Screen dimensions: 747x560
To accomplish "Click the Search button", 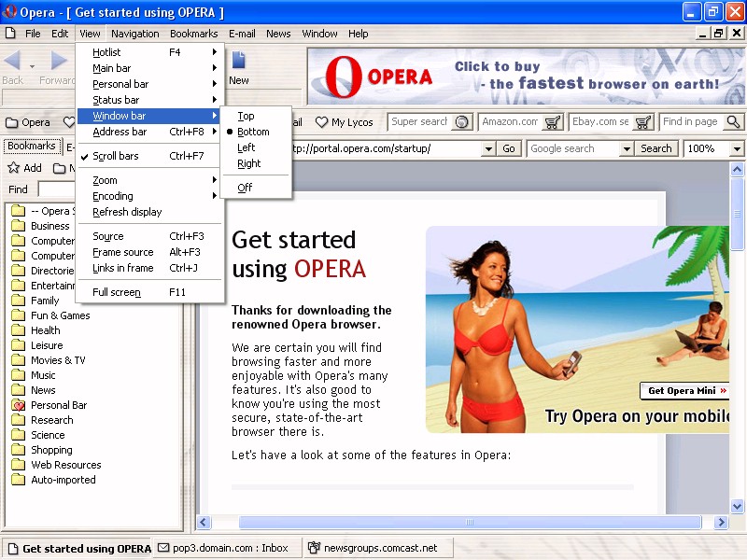I will point(656,148).
